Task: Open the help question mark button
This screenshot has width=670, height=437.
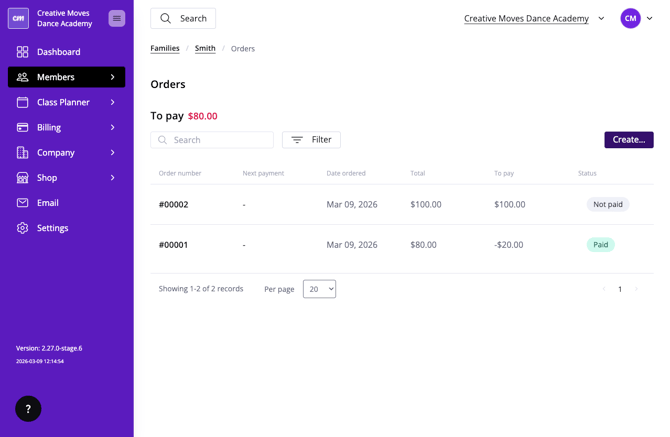Action: [28, 409]
